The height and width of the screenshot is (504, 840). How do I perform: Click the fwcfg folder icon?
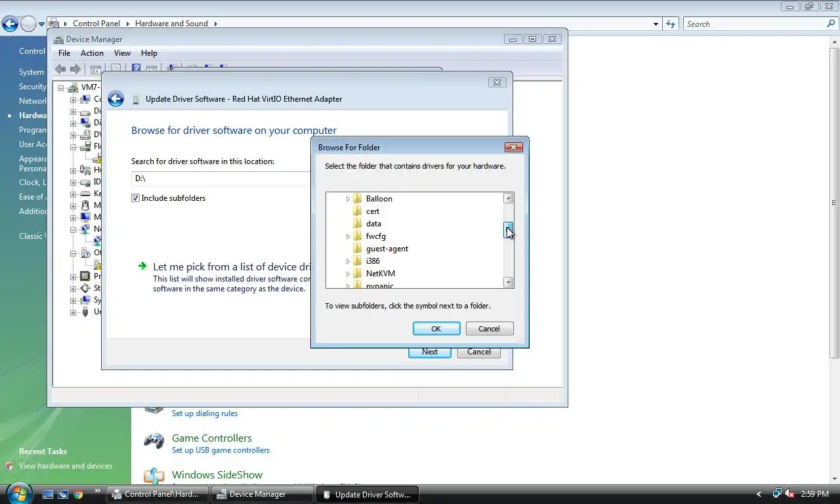point(358,236)
